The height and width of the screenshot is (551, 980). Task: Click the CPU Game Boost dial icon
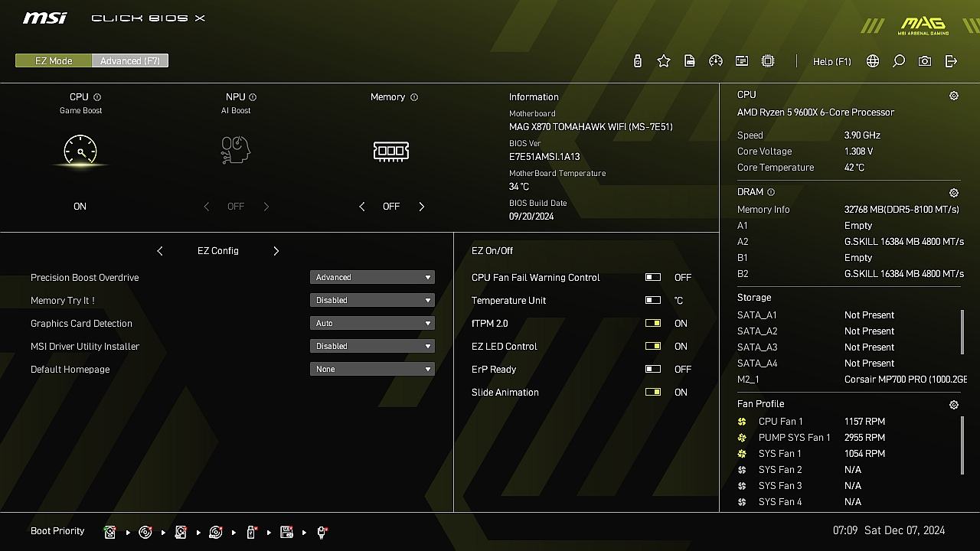(80, 151)
